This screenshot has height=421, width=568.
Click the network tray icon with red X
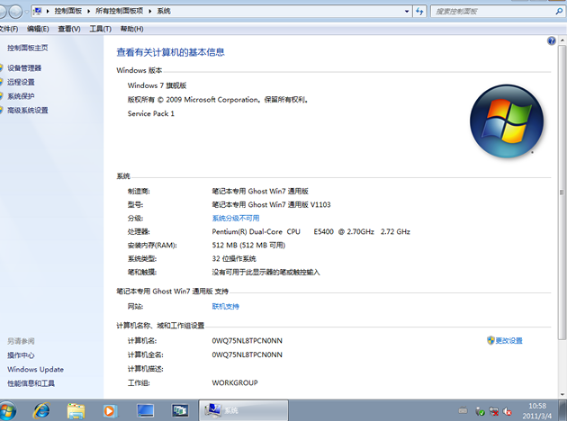click(x=494, y=411)
